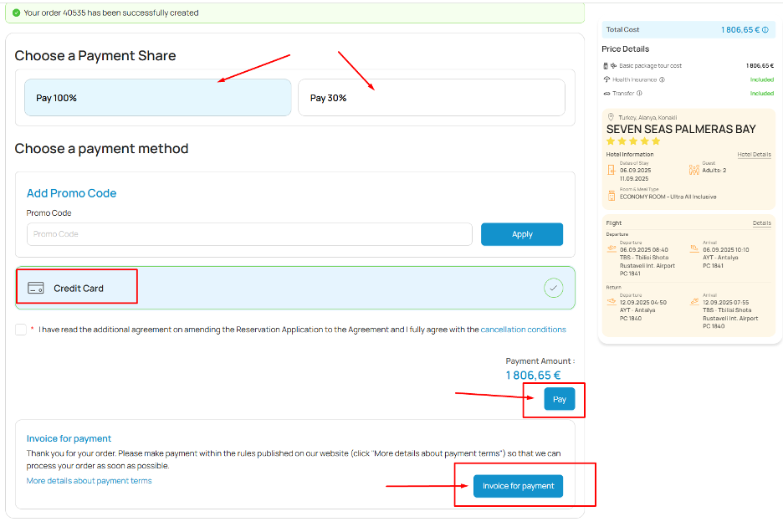Check the cancellation agreement checkbox
The width and height of the screenshot is (783, 532).
[20, 330]
